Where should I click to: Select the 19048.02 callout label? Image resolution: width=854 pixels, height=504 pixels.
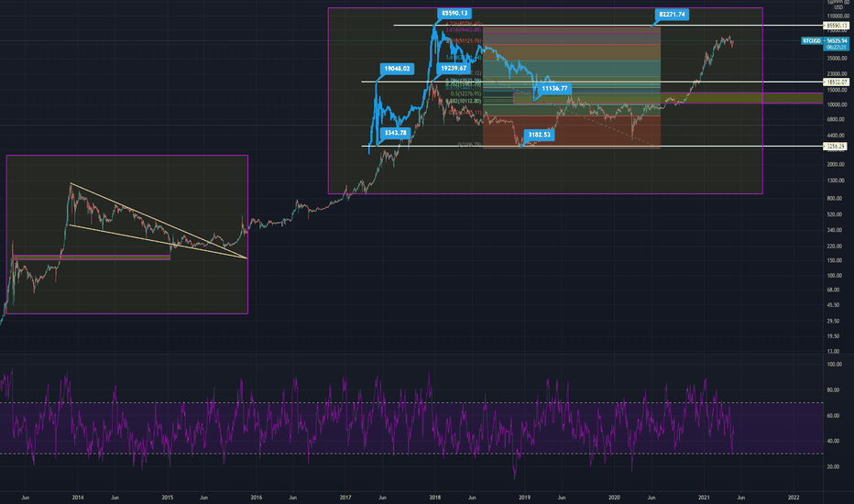click(x=397, y=69)
